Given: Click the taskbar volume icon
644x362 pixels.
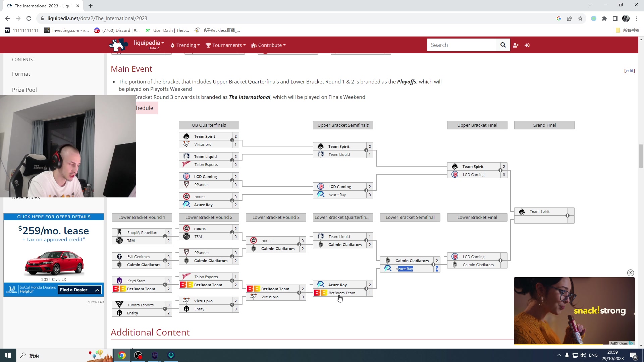Looking at the screenshot, I should click(583, 355).
